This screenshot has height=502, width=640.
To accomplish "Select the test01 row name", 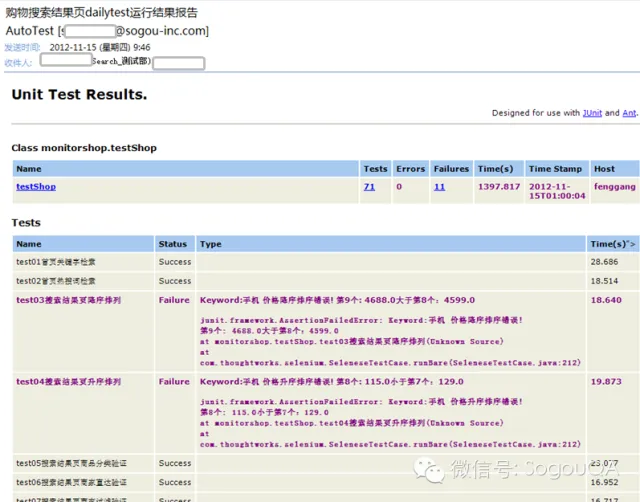I will [56, 262].
